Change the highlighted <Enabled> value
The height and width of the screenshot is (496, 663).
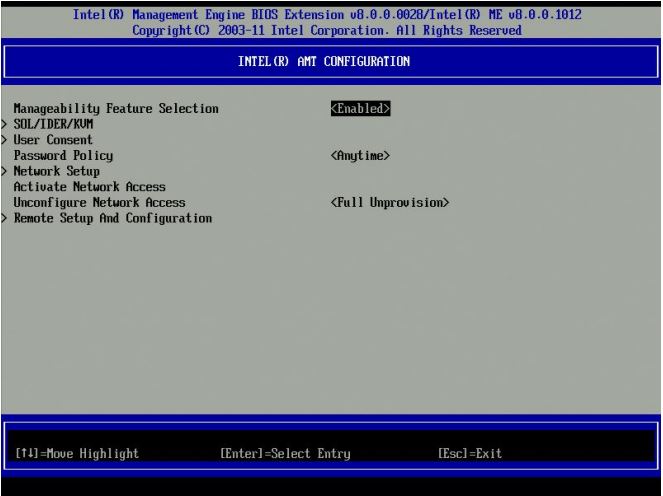[x=360, y=109]
